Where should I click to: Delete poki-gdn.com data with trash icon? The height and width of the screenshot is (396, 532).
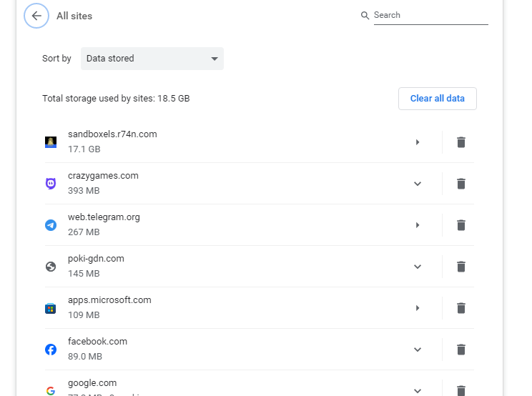pos(461,267)
